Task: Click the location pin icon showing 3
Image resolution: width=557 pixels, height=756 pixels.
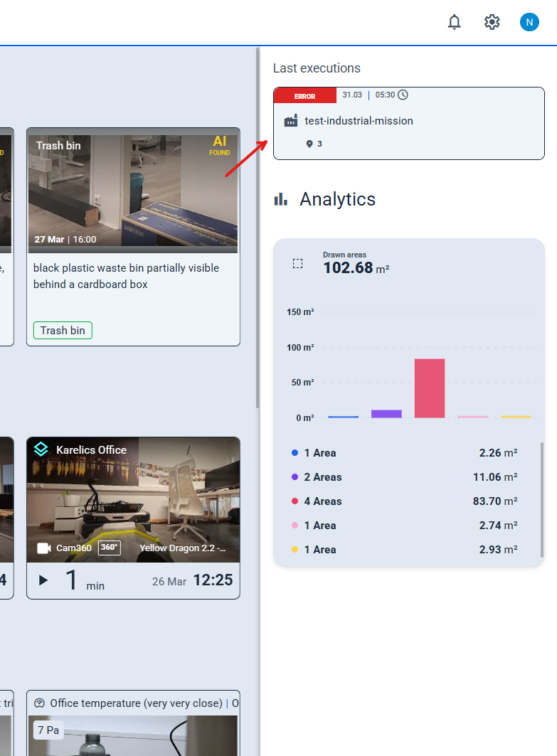Action: pos(309,144)
